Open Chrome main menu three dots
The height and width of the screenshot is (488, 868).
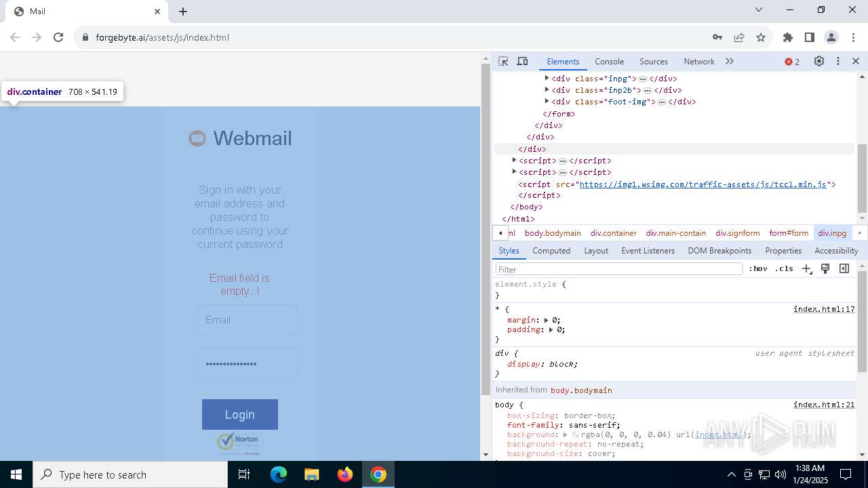pyautogui.click(x=853, y=37)
